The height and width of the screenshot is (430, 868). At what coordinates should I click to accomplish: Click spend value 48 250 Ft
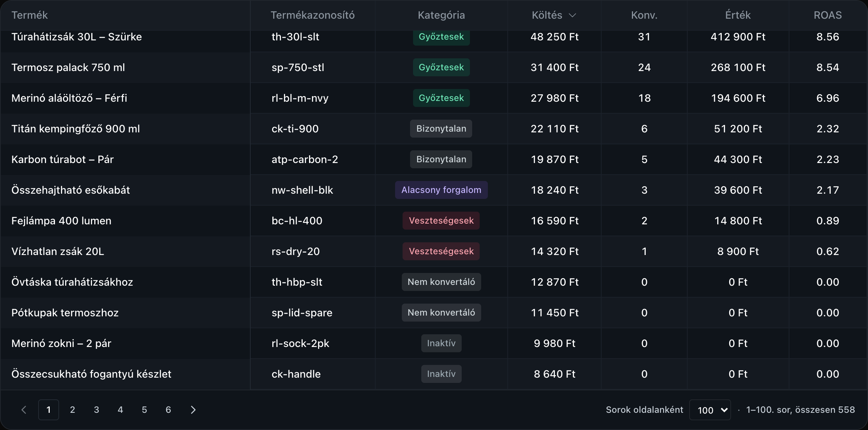tap(554, 37)
